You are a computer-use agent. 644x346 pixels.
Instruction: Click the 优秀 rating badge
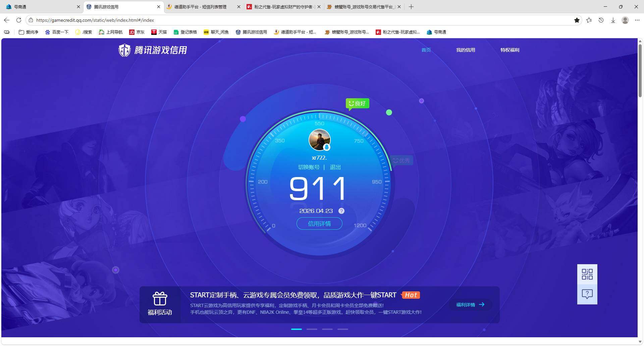(401, 161)
